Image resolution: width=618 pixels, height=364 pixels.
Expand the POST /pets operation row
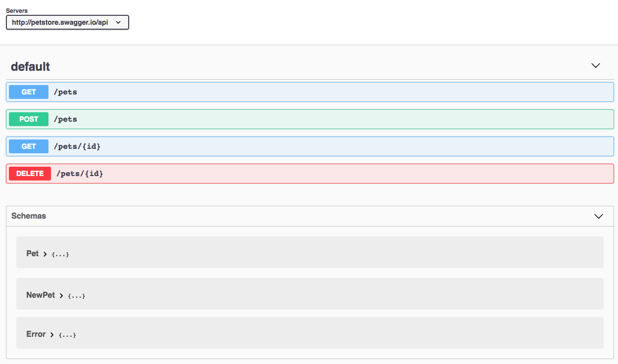(310, 119)
